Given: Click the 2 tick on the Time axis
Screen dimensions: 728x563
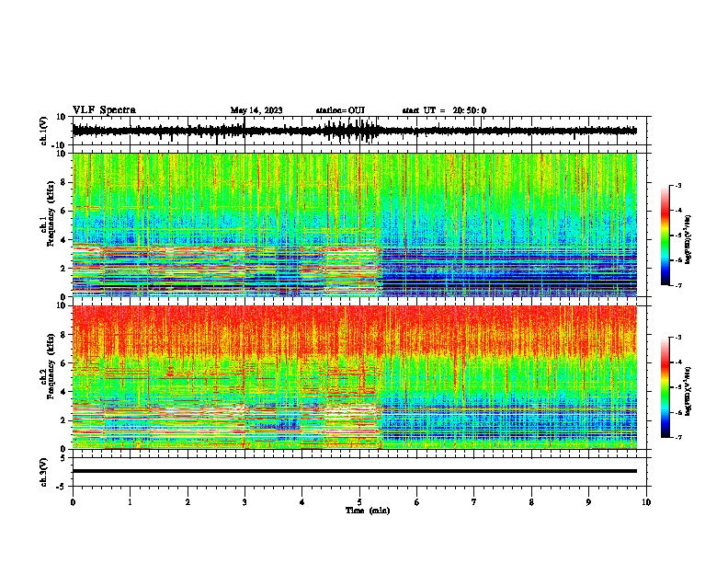Looking at the screenshot, I should [x=188, y=502].
